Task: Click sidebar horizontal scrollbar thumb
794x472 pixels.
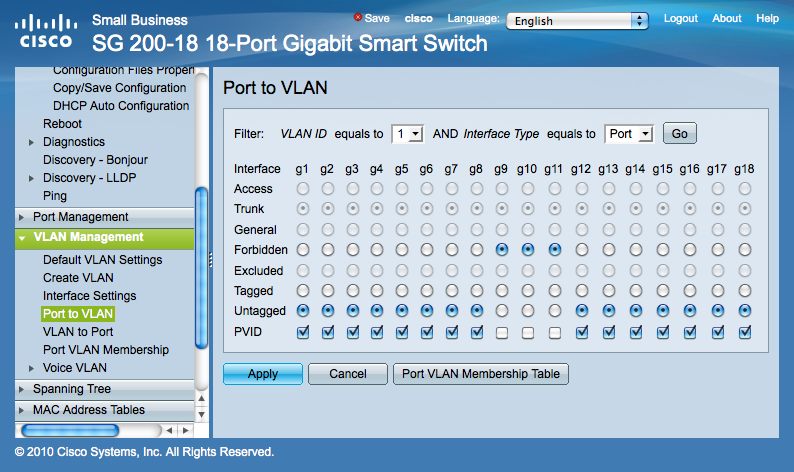Action: [x=70, y=430]
